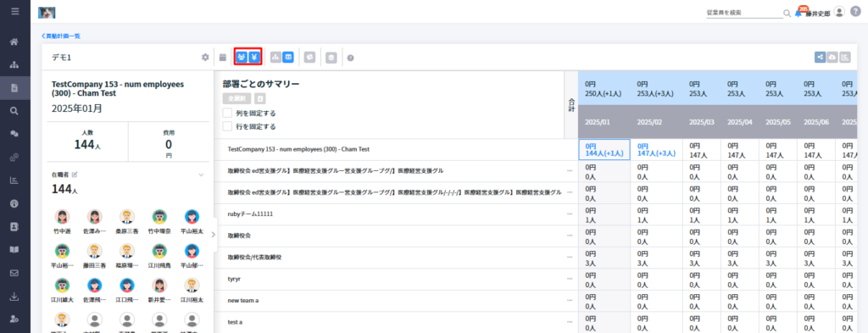
Task: Click the chart report icon at toolbar right
Action: 845,57
